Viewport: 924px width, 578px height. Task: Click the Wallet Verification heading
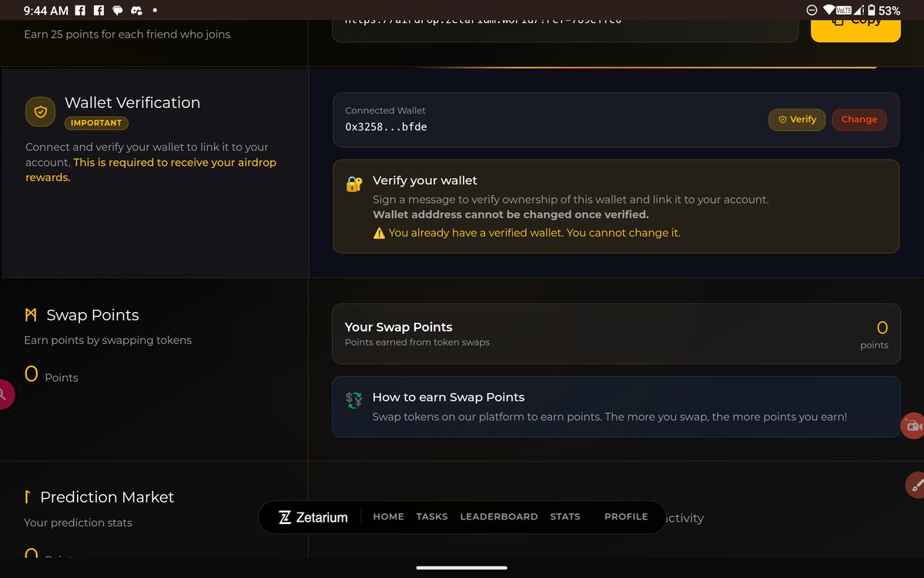pos(132,102)
